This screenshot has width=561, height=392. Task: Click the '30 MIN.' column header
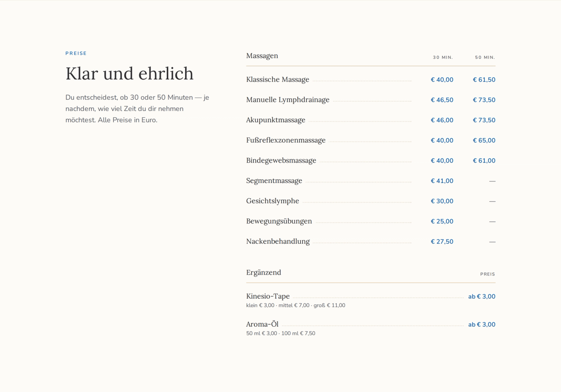[443, 58]
